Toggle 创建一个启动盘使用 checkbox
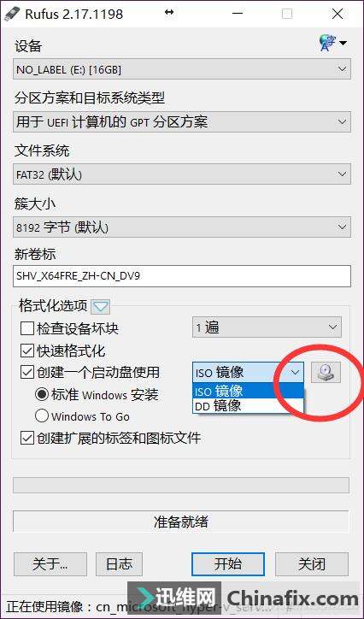The image size is (364, 619). (x=27, y=372)
